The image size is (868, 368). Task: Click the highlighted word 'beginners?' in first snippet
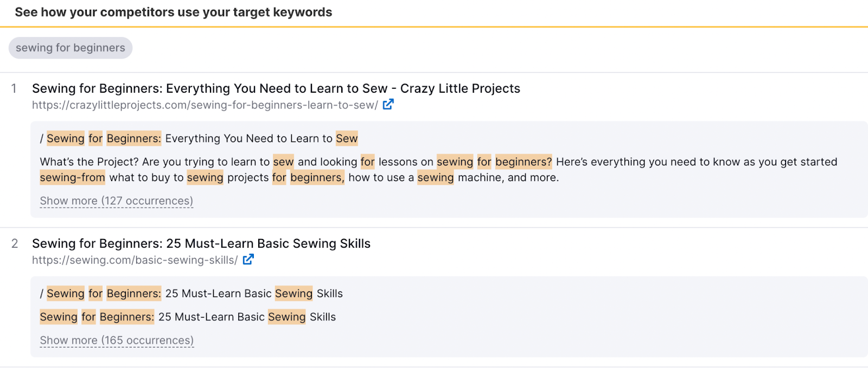click(524, 162)
